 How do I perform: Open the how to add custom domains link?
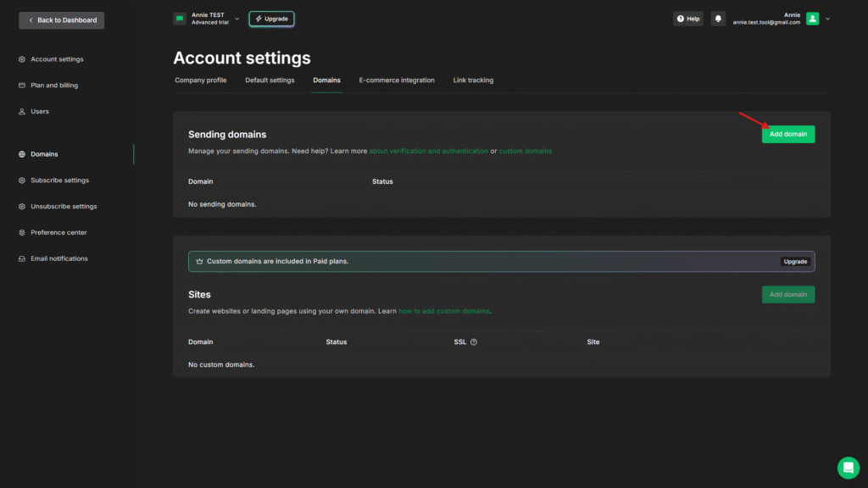pos(444,311)
